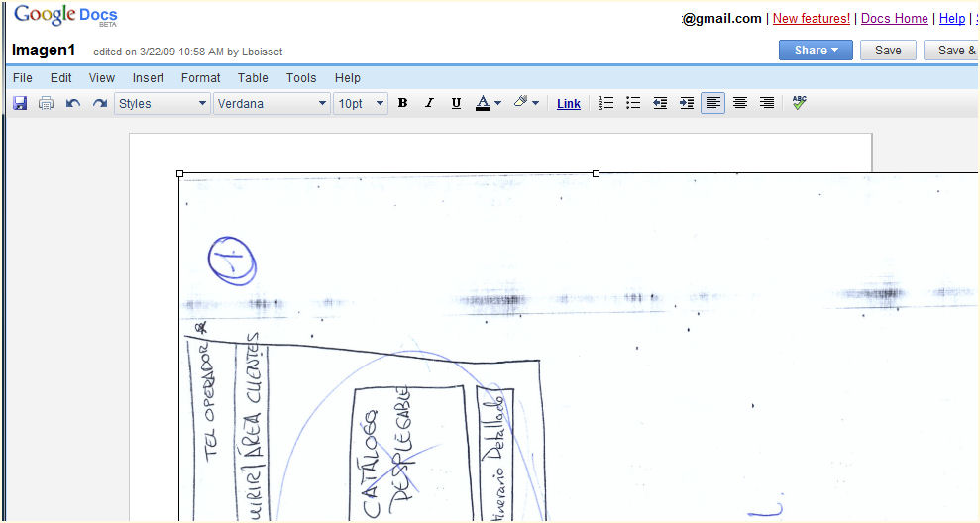Redo the last undone action
The image size is (980, 523).
[99, 103]
